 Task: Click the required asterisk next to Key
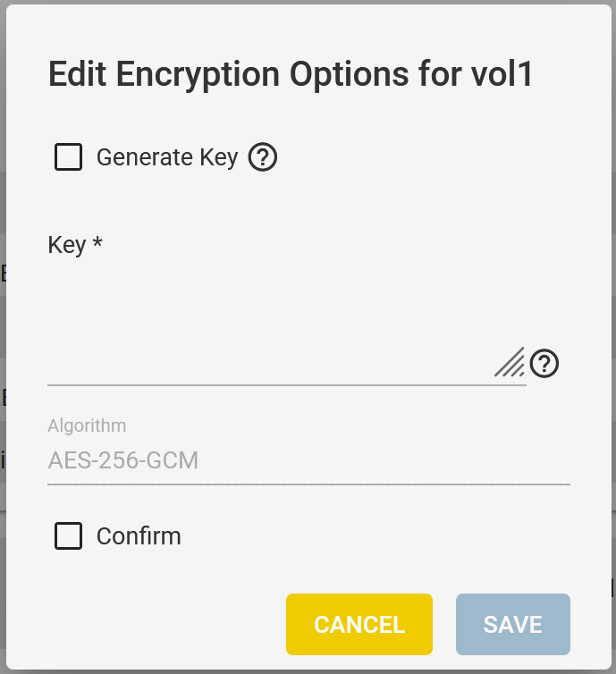click(97, 241)
